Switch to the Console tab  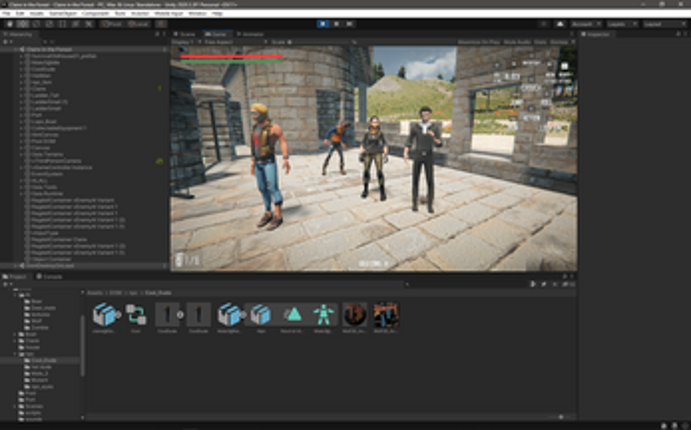click(x=50, y=277)
